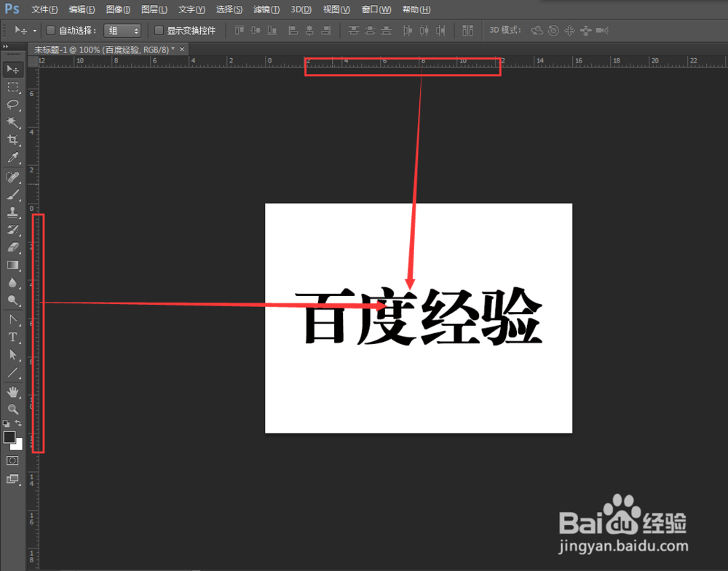The width and height of the screenshot is (728, 571).
Task: Select the Hand tool
Action: coord(12,392)
